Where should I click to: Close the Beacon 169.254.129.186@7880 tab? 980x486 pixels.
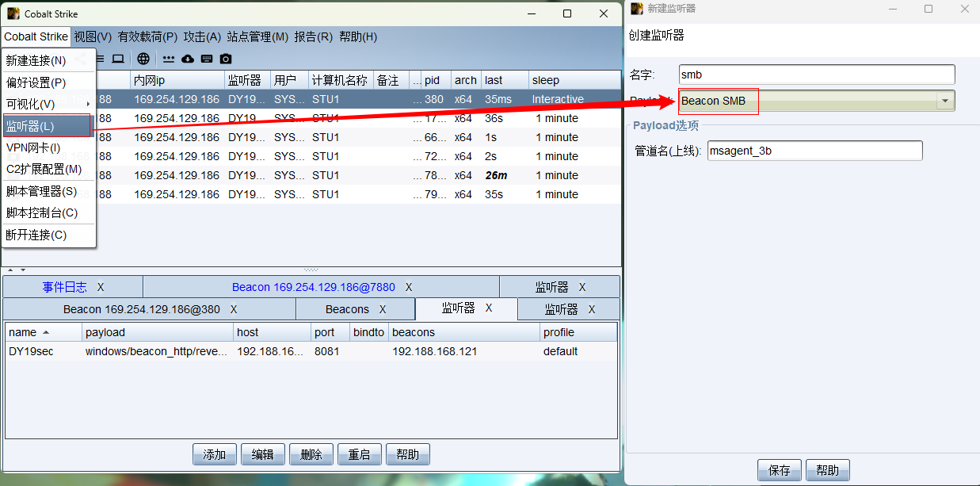[x=409, y=287]
